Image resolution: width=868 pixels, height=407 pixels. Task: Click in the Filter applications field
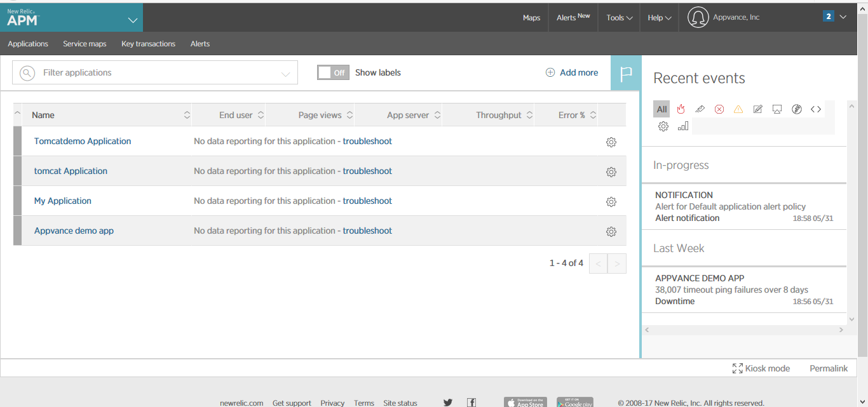155,72
